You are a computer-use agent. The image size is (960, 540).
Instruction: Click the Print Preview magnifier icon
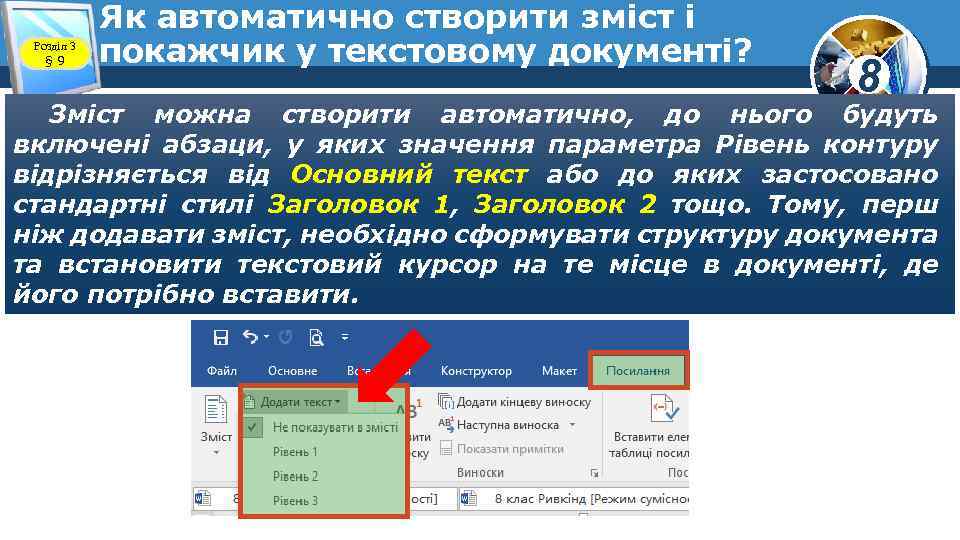[316, 337]
